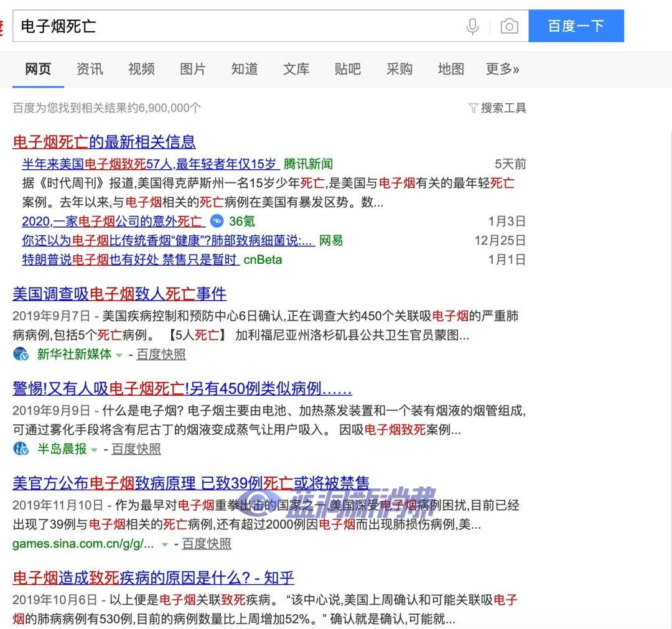Image resolution: width=672 pixels, height=629 pixels.
Task: Open image search with the camera icon
Action: coord(510,26)
